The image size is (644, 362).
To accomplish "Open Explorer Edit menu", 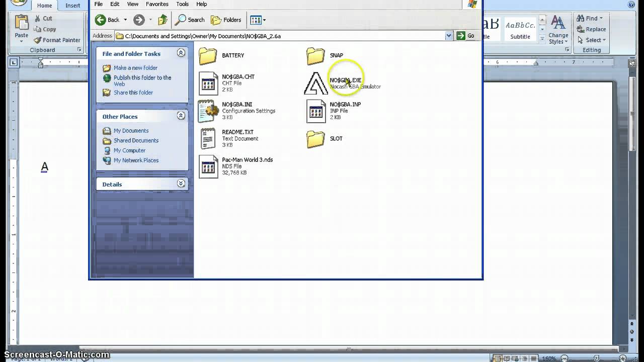I will click(115, 4).
